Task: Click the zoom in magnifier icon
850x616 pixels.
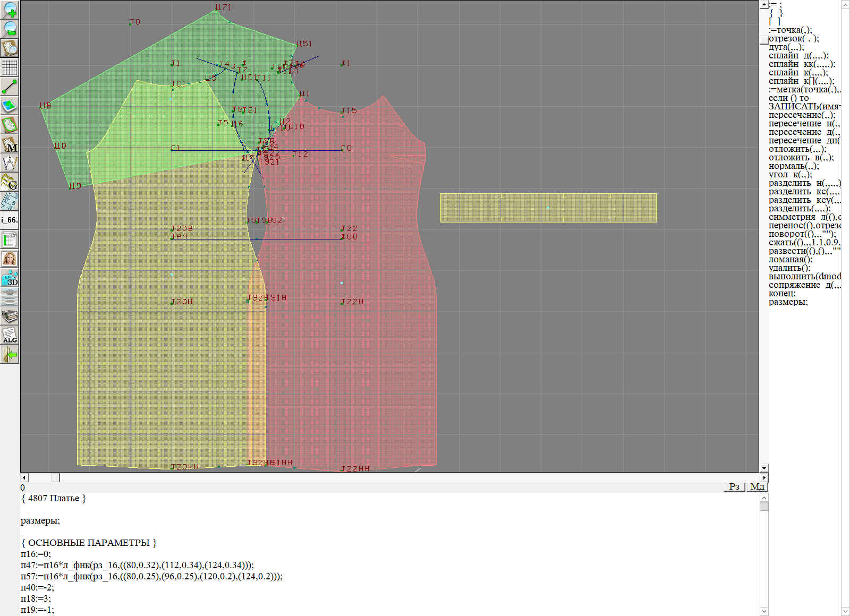Action: (x=10, y=10)
